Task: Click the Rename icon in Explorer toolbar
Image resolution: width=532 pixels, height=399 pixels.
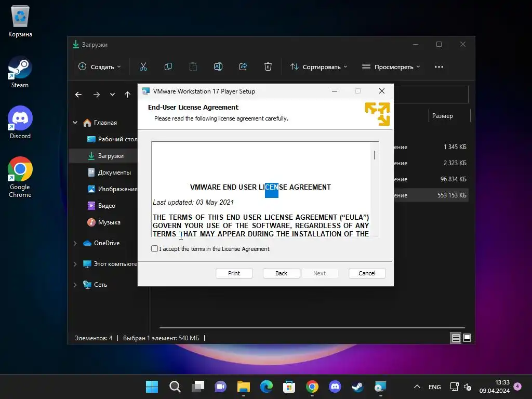Action: (x=218, y=67)
